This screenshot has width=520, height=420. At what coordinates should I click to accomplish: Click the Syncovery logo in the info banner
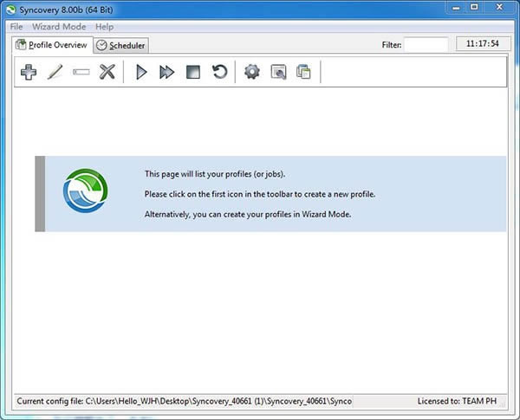pos(86,193)
